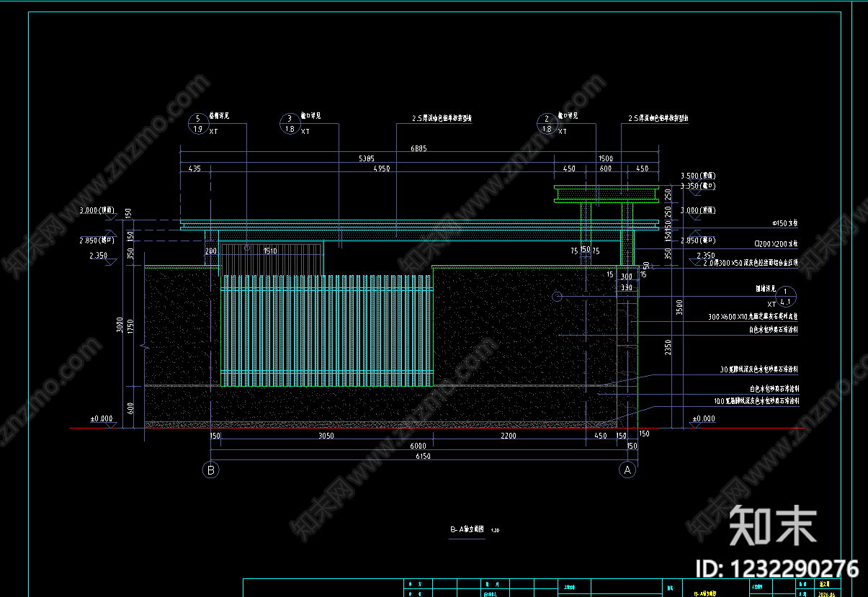Click the detail callout numbered 1 over 4.1

click(x=786, y=296)
